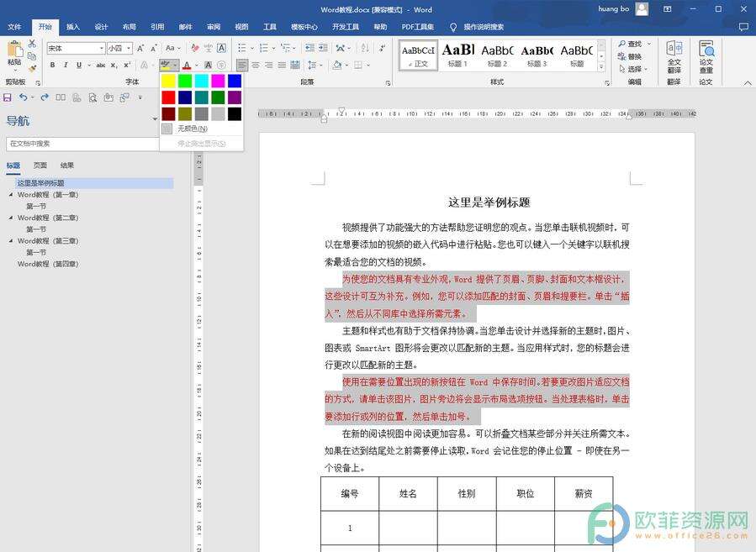Toggle Align Right paragraph alignment

click(x=268, y=65)
